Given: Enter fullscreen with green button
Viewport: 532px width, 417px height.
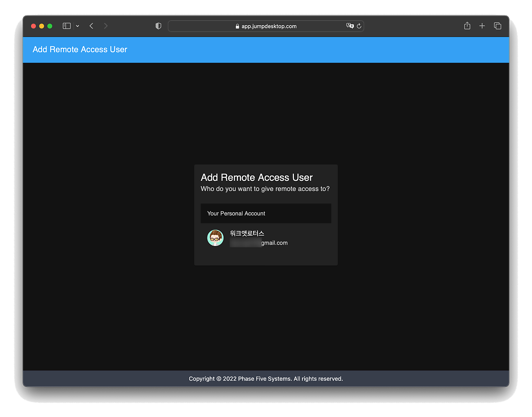Looking at the screenshot, I should click(50, 26).
